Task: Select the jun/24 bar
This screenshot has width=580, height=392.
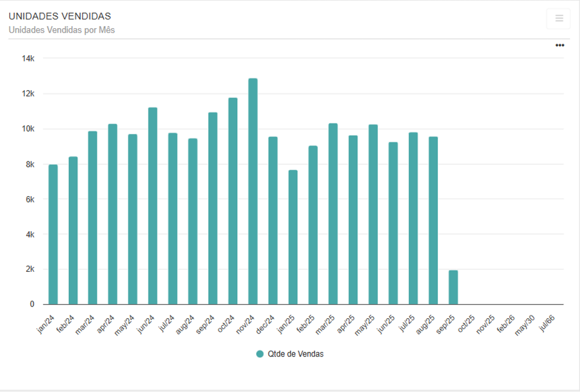Action: pyautogui.click(x=153, y=206)
